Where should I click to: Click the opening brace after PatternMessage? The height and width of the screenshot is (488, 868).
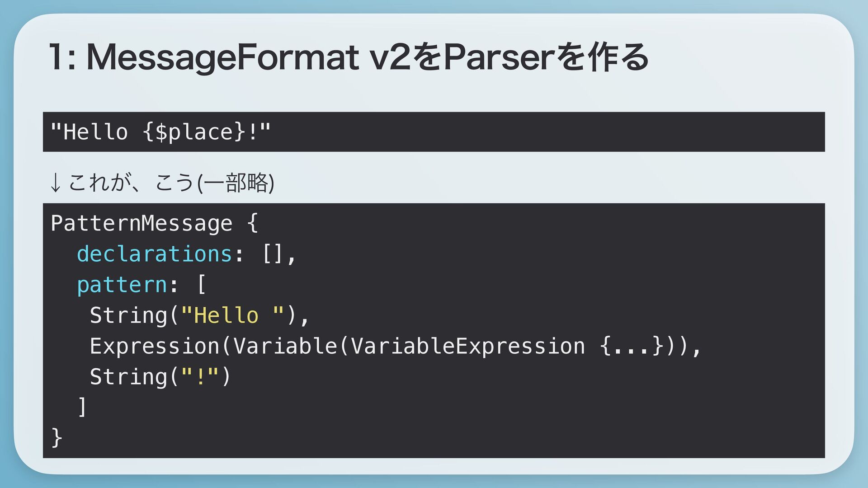tap(252, 223)
